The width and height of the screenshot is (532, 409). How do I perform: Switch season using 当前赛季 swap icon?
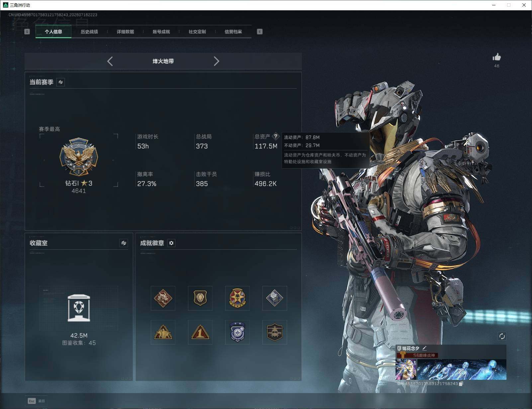[x=61, y=82]
